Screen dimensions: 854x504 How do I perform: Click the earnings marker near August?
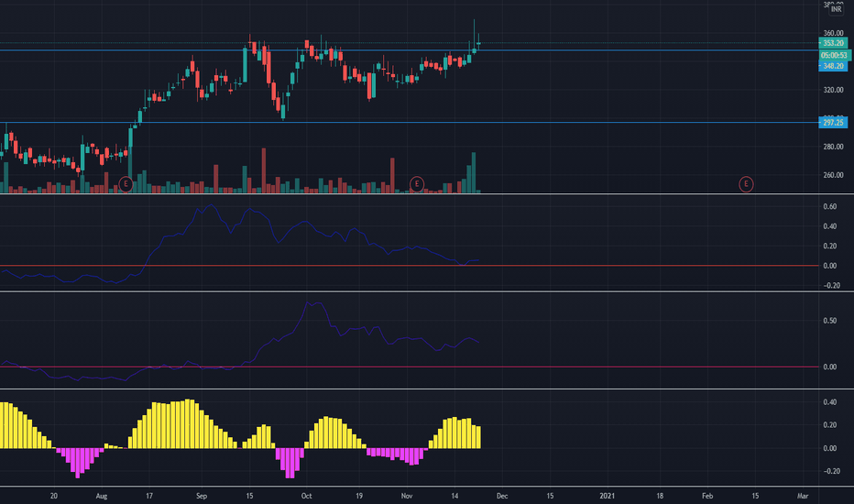pos(126,183)
